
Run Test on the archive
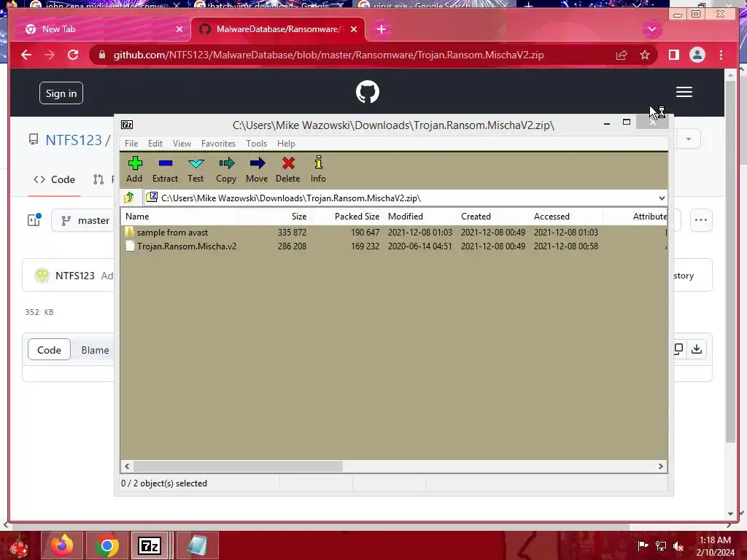(196, 169)
